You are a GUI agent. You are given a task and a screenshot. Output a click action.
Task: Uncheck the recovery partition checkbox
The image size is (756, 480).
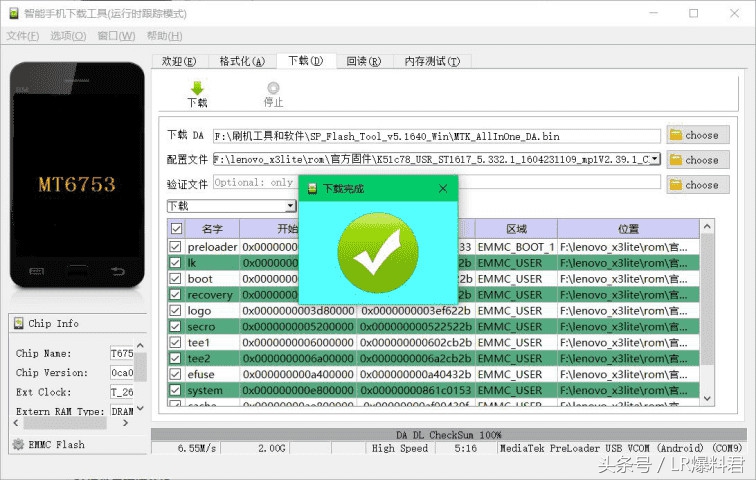pos(176,294)
